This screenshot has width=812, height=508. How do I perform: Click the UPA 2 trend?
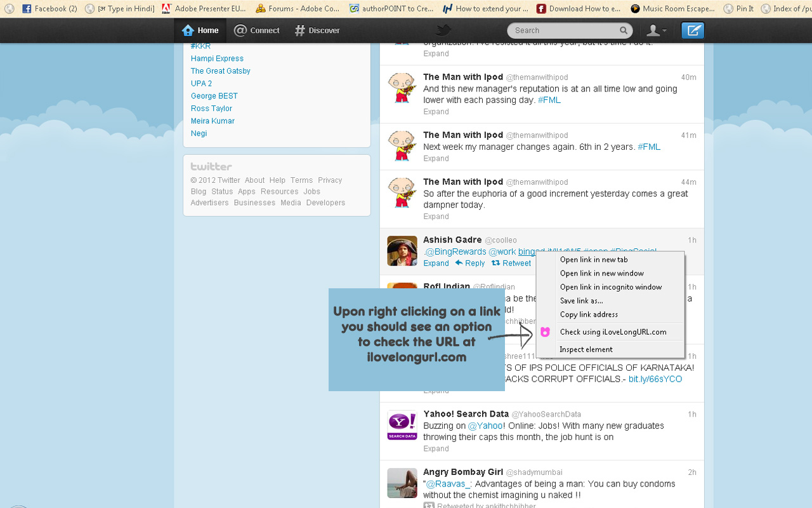(x=201, y=83)
